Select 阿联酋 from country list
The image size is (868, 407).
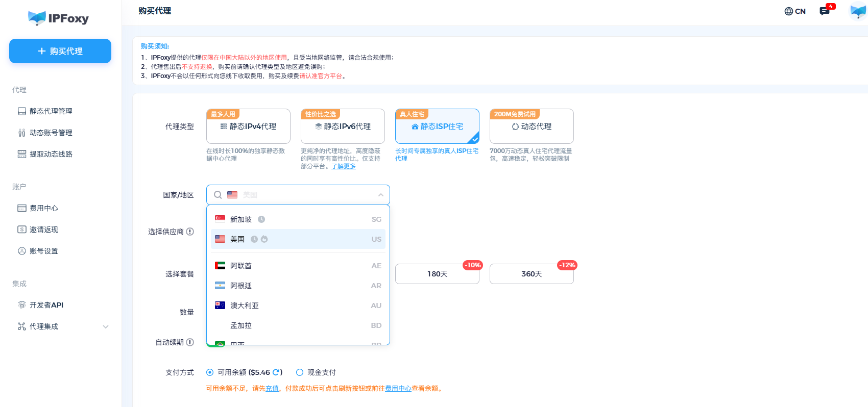298,266
